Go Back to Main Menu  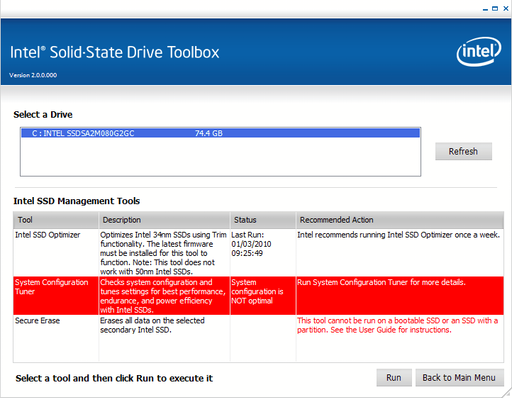[459, 378]
